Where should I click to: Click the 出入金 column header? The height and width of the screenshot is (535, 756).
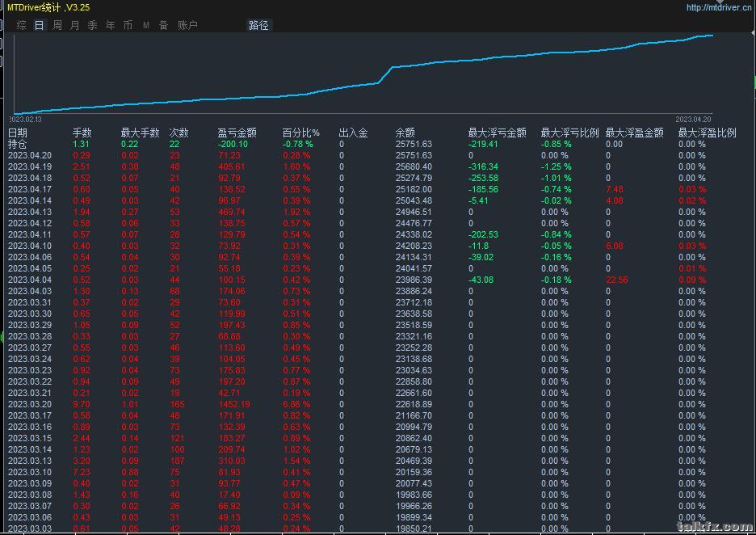coord(354,133)
